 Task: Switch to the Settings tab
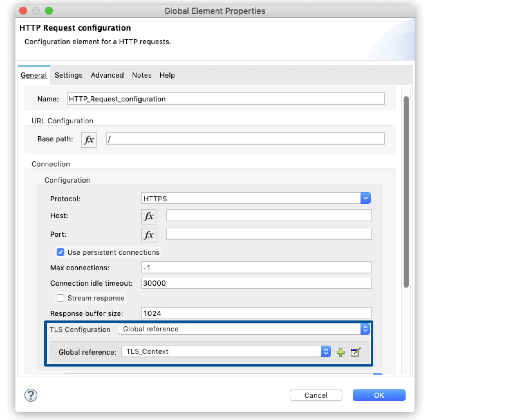[69, 75]
